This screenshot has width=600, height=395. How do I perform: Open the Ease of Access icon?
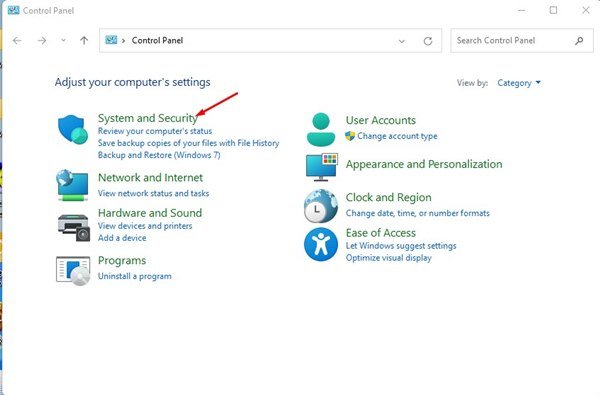coord(321,244)
